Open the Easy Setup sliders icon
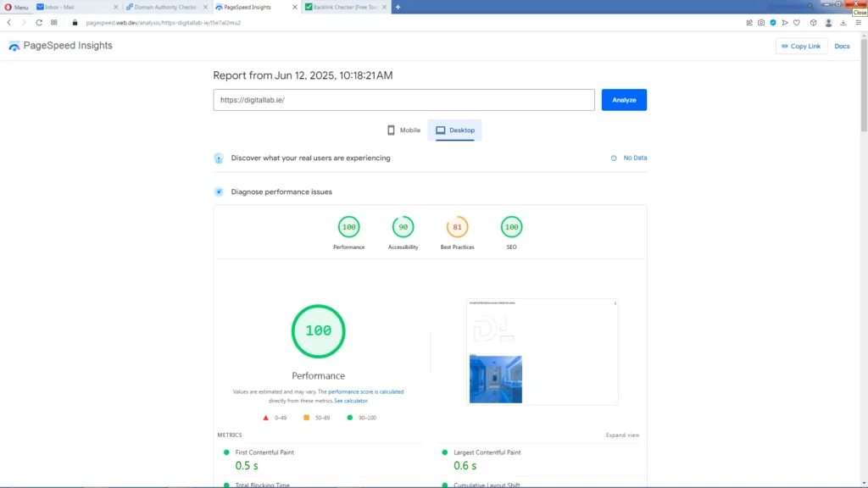Viewport: 868px width, 488px height. click(859, 23)
